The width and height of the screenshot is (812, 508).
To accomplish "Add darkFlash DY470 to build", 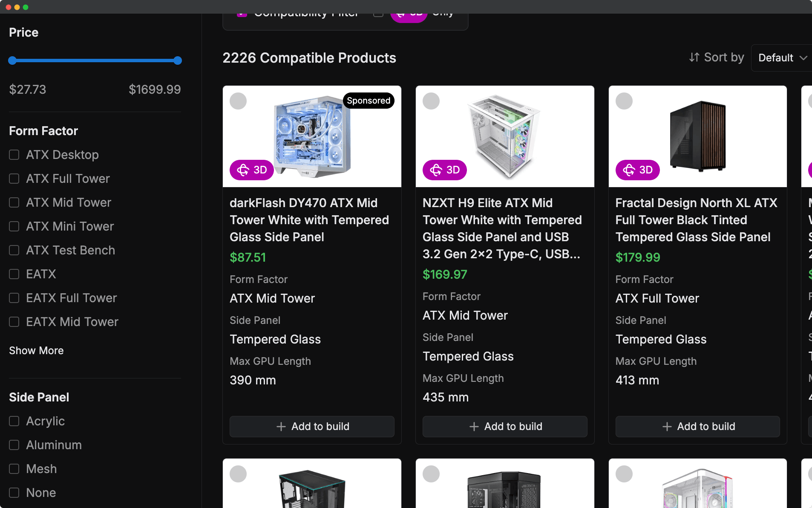I will (x=312, y=427).
